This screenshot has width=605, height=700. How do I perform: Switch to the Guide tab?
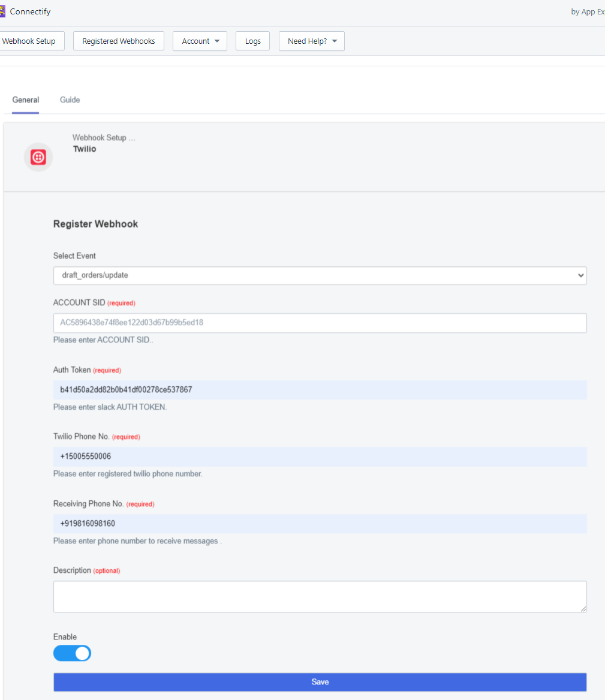(x=70, y=100)
